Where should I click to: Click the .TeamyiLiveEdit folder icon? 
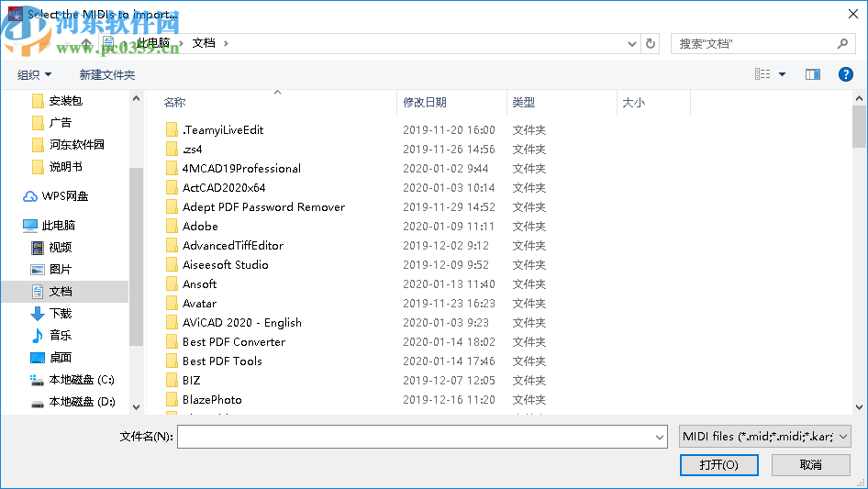[172, 130]
